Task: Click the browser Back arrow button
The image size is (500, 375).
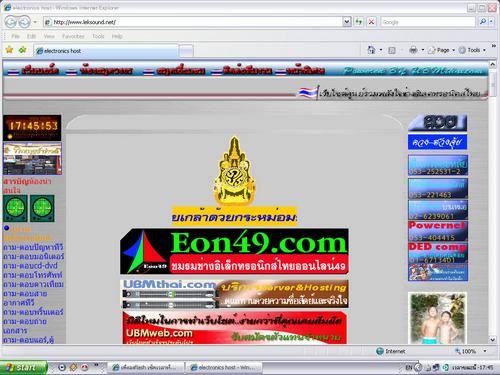Action: coord(11,22)
